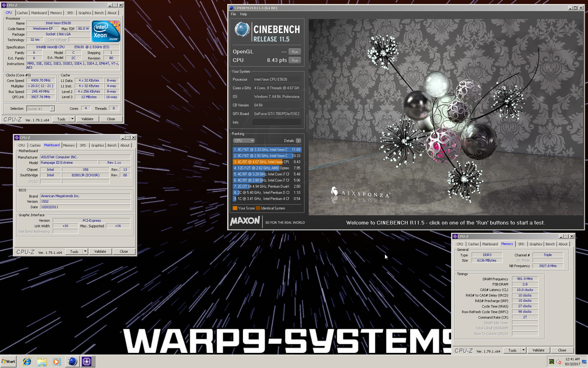
Task: Select highlighted ranking row 4C/8T @ 4.67 GHz
Action: [267, 162]
